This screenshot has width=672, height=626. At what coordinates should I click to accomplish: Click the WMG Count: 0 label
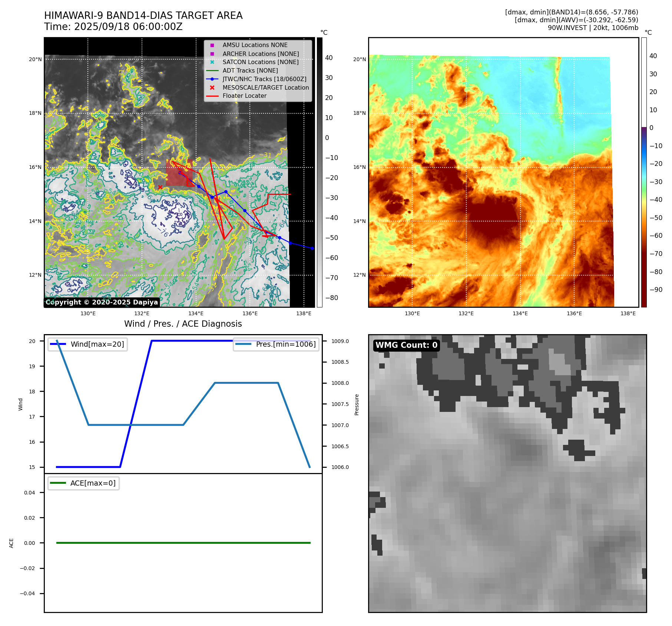click(x=407, y=345)
